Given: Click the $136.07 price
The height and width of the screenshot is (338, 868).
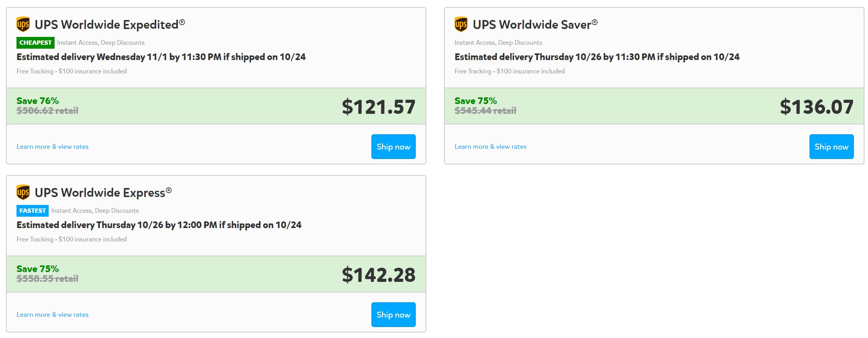Looking at the screenshot, I should coord(817,107).
